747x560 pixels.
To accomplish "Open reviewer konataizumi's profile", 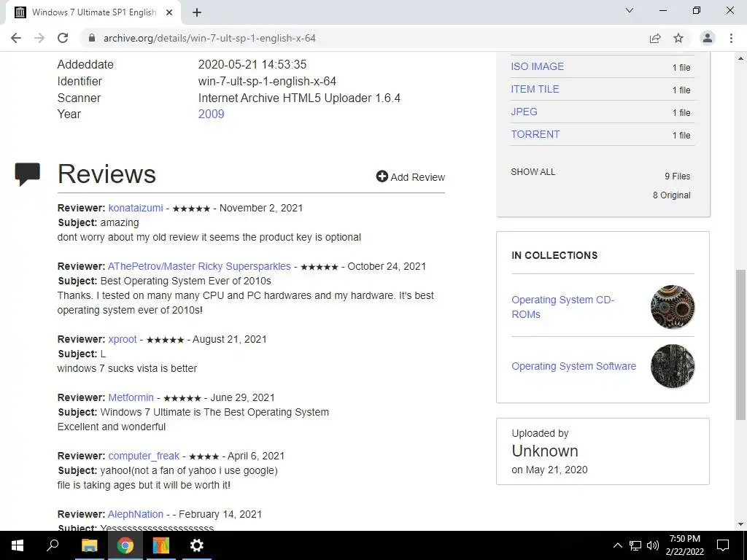I will coord(136,208).
